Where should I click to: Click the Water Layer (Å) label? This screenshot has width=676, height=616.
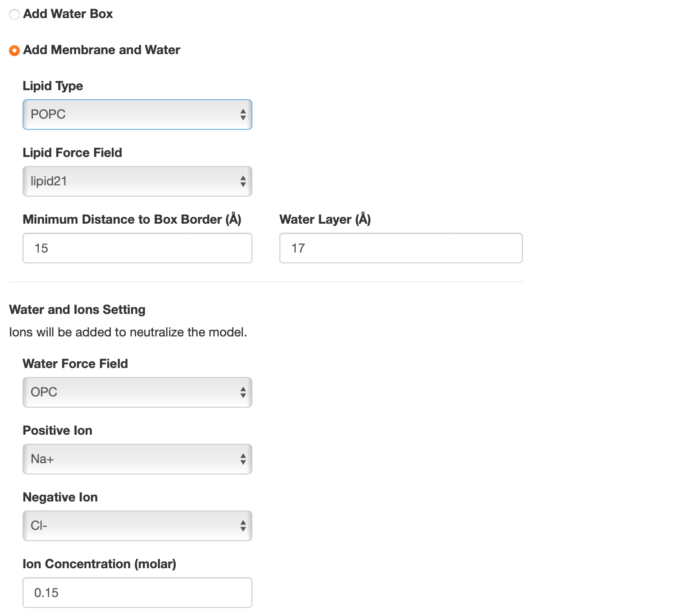325,219
